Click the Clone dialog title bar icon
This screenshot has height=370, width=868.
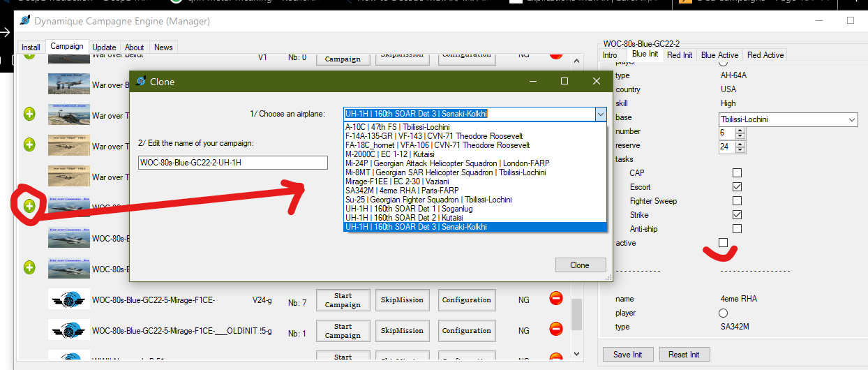pos(140,81)
